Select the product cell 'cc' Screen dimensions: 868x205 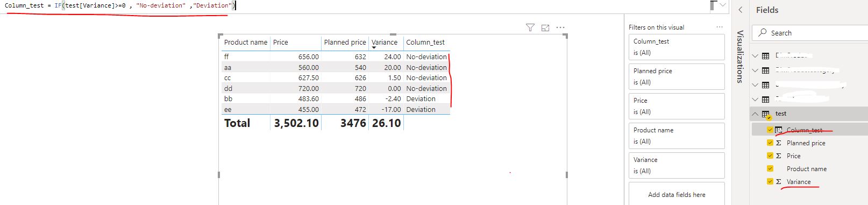point(227,77)
